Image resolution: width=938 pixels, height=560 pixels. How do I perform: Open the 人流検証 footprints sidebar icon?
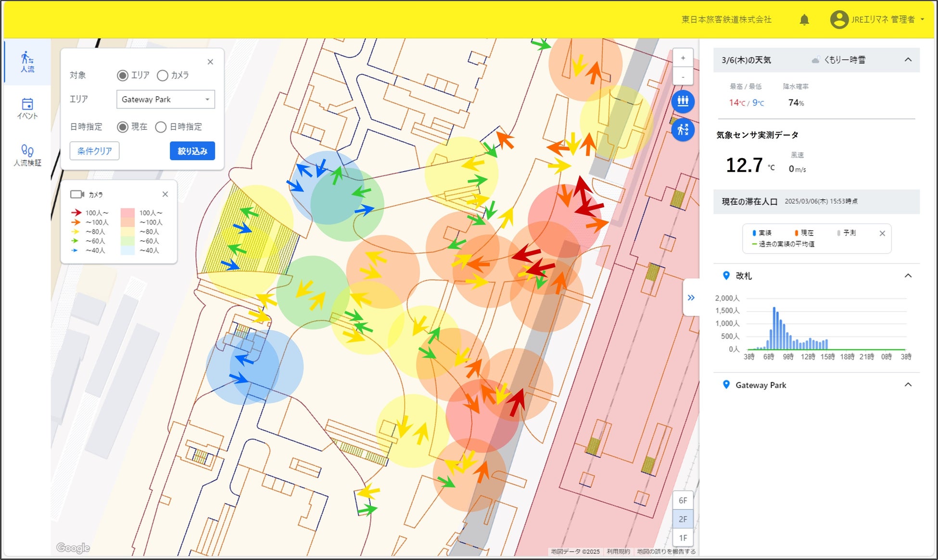pos(27,155)
